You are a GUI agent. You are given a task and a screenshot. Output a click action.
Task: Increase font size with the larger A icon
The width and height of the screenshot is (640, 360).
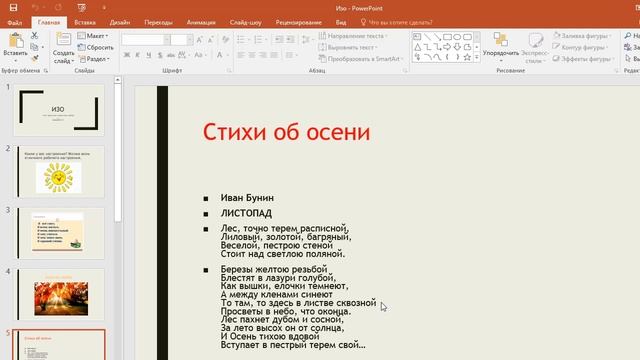[199, 40]
